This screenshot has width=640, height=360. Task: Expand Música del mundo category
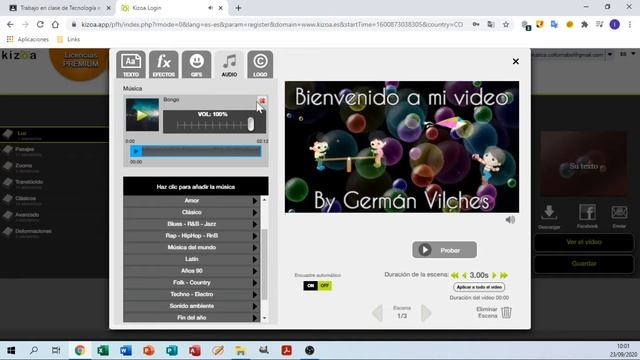coord(191,247)
